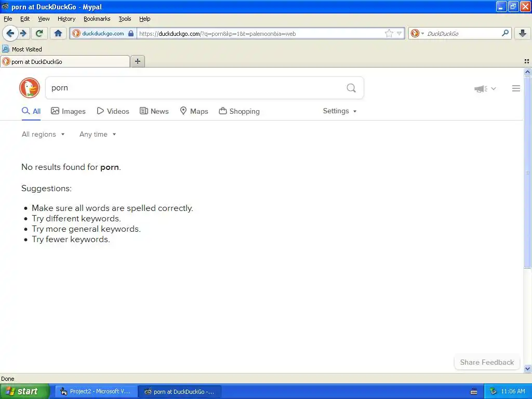Click the Mypal raccoon title bar icon
The width and height of the screenshot is (532, 399).
pyautogui.click(x=5, y=6)
